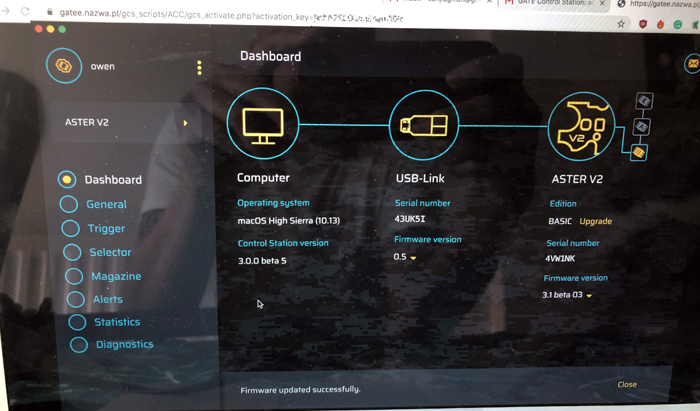Click the BASIC edition text
Viewport: 700px width, 411px height.
(x=560, y=221)
